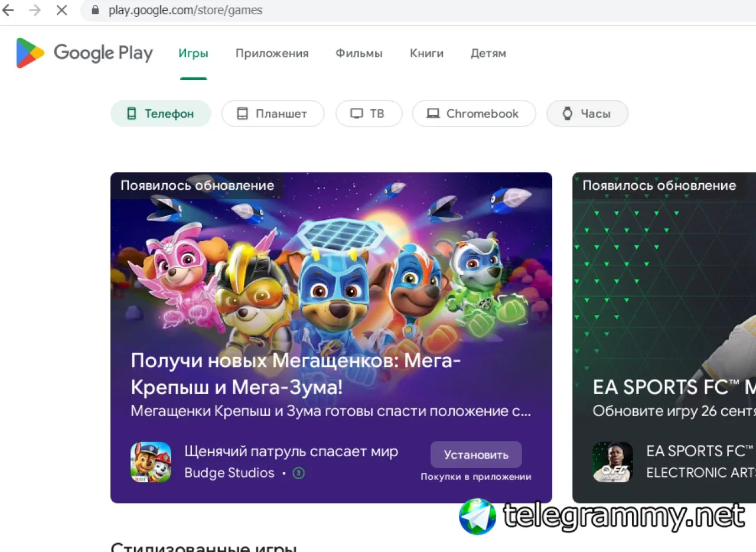Select the Chromebook device filter chip

pos(474,113)
